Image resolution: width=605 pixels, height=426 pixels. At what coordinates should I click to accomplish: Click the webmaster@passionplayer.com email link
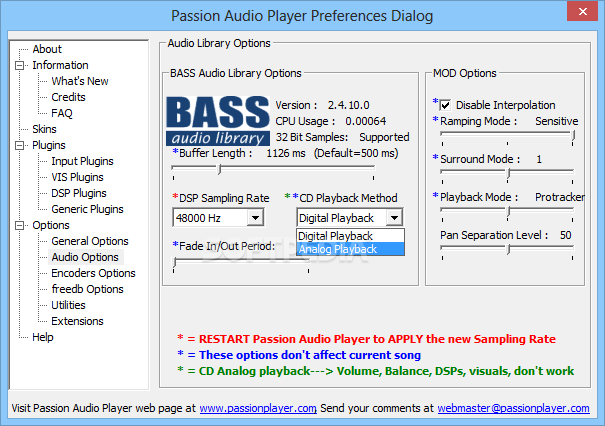pos(514,408)
